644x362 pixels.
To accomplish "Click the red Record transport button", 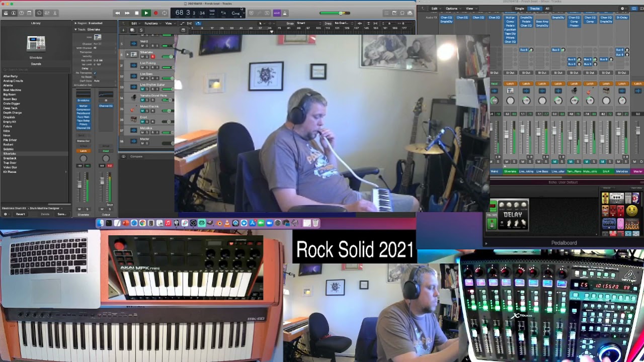I will (x=155, y=13).
